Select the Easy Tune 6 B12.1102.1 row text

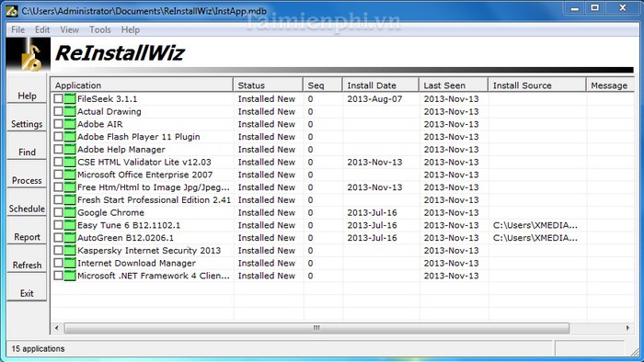tap(129, 225)
